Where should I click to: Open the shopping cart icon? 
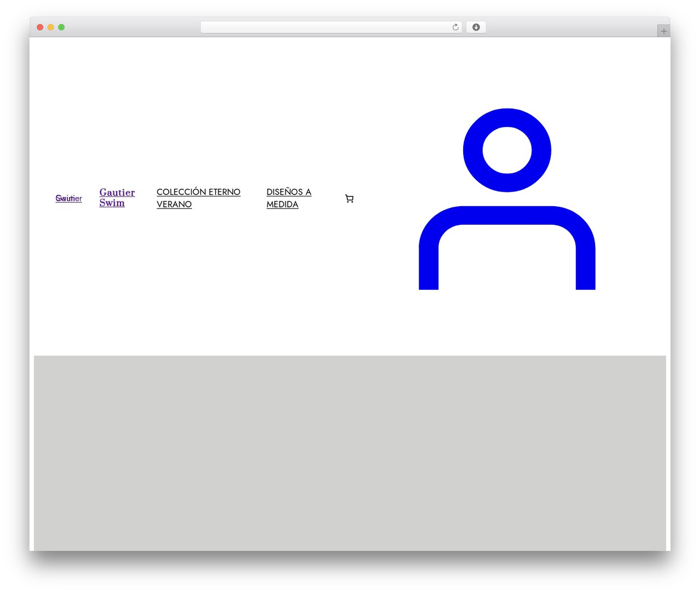point(349,199)
